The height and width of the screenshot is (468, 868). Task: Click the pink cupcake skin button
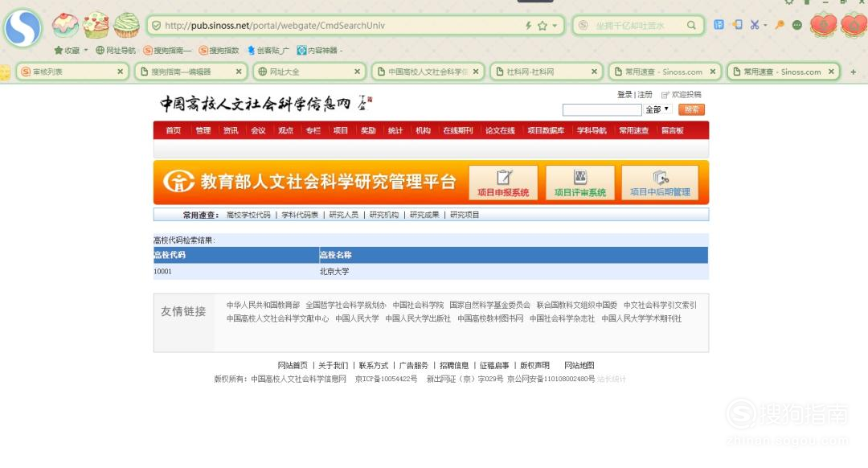point(65,26)
